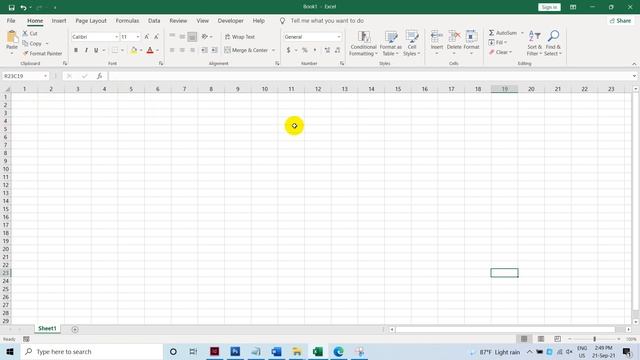Apply the comma style
The image size is (640, 360).
(x=315, y=50)
